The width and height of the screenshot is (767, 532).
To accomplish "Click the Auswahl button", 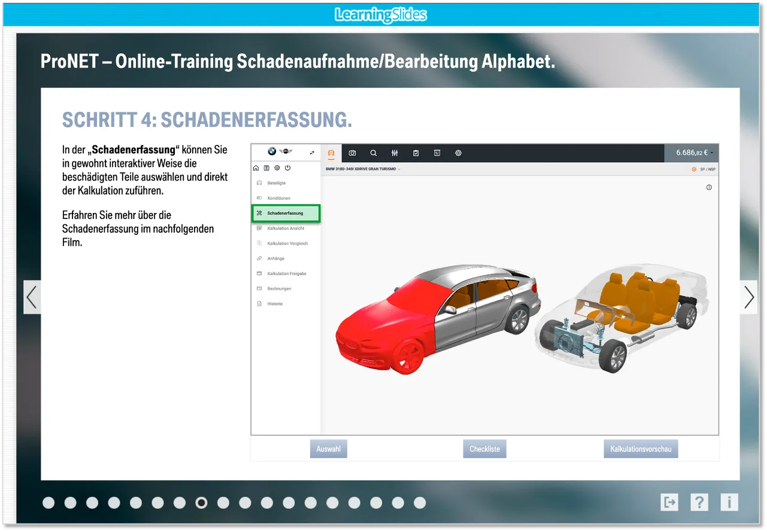I will coord(329,449).
